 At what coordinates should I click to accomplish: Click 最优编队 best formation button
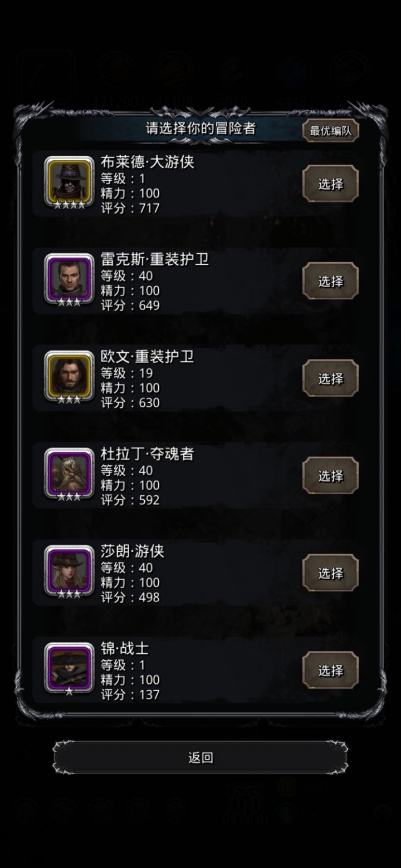click(331, 131)
